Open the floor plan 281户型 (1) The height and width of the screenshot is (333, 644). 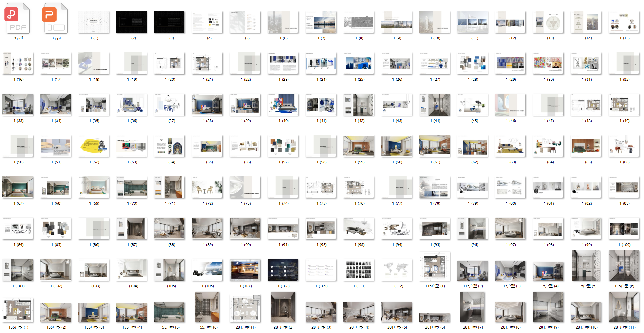(x=245, y=308)
